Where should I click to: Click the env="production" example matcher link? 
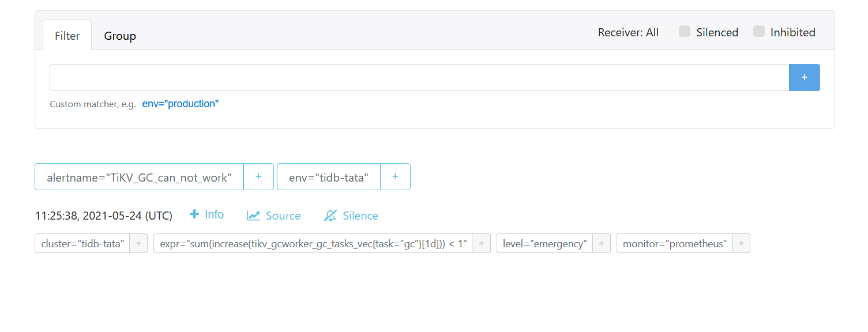(180, 104)
